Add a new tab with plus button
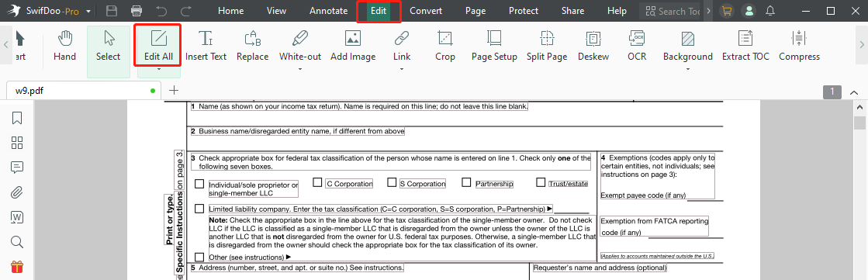Viewport: 868px width, 280px height. point(174,90)
